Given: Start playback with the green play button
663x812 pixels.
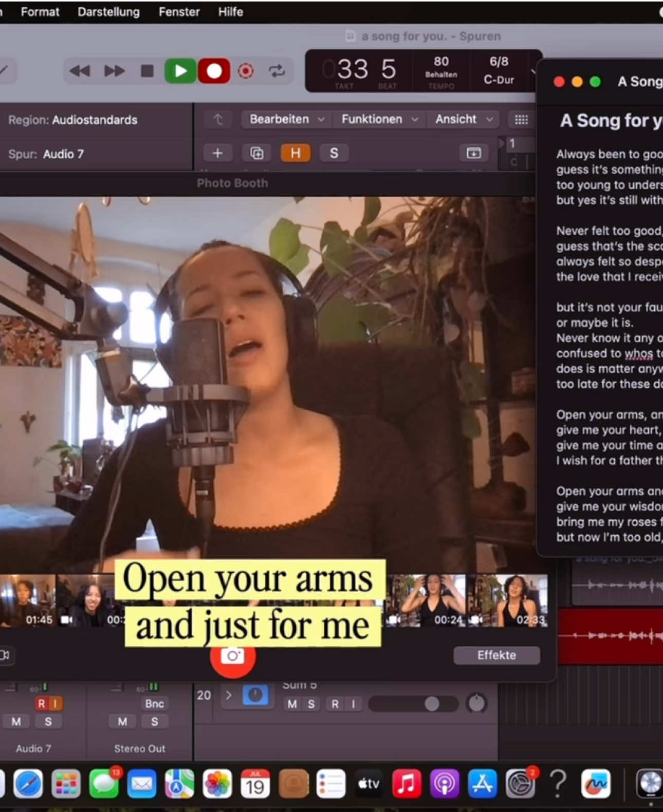Looking at the screenshot, I should tap(180, 71).
